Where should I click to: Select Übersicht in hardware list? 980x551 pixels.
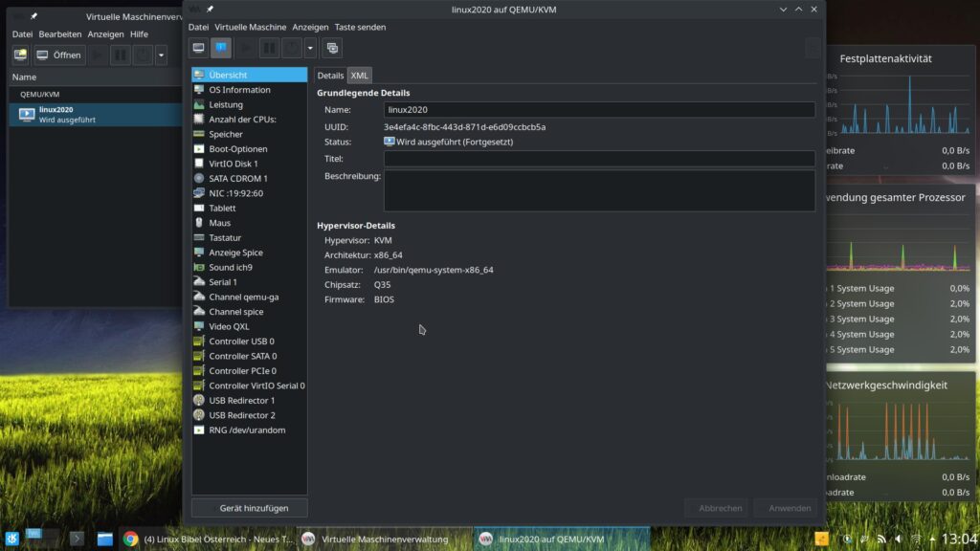pos(250,75)
